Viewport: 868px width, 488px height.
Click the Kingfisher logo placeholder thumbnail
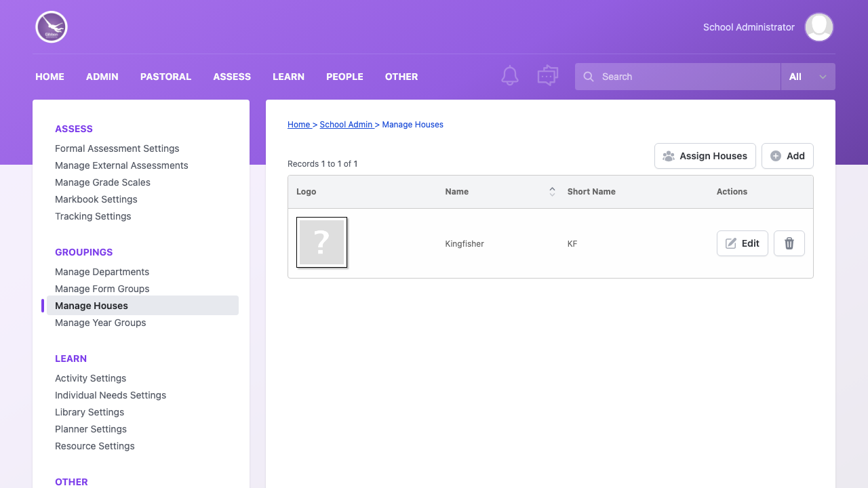[x=322, y=243]
